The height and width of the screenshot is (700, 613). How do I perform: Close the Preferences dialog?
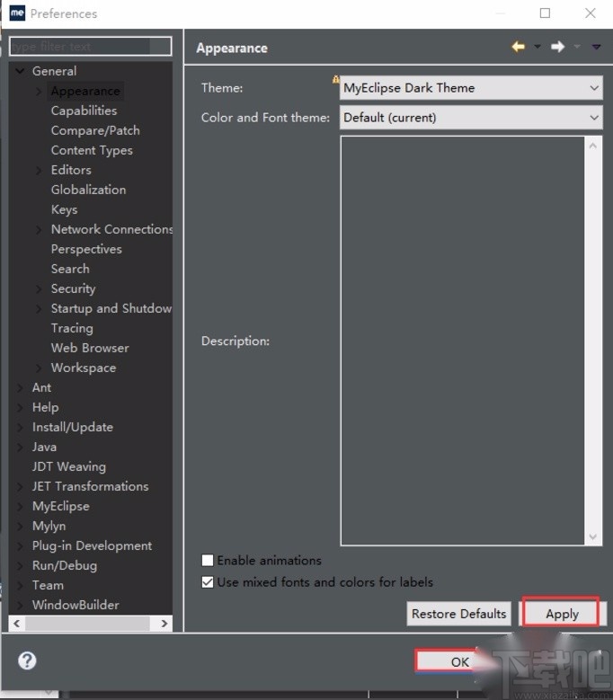[x=591, y=13]
